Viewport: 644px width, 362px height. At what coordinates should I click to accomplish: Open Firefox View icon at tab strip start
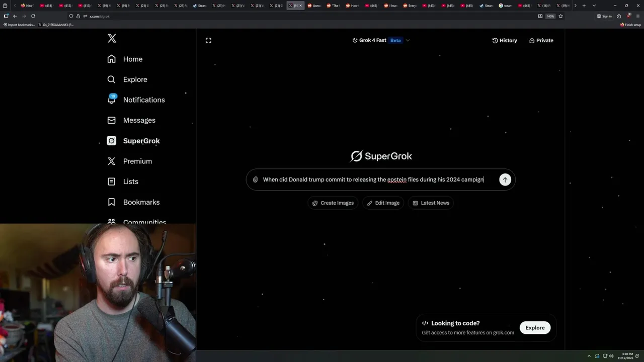pos(5,6)
